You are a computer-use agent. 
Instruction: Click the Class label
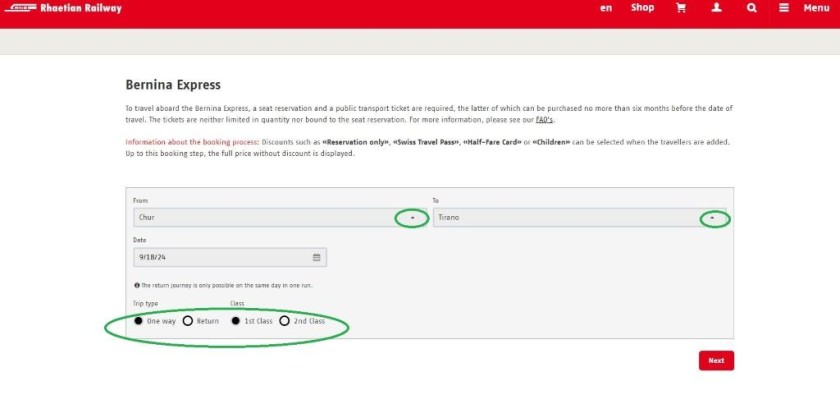pos(237,303)
